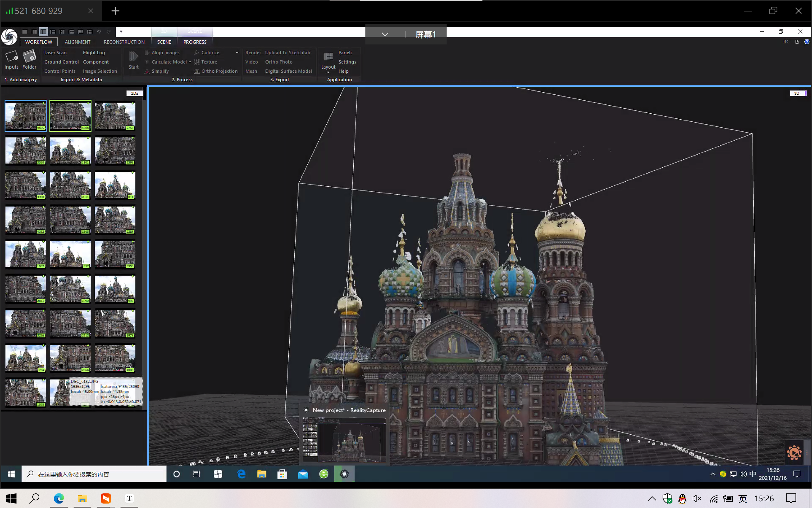The height and width of the screenshot is (508, 812).
Task: Select the 521 680 929 session tab
Action: coord(50,11)
